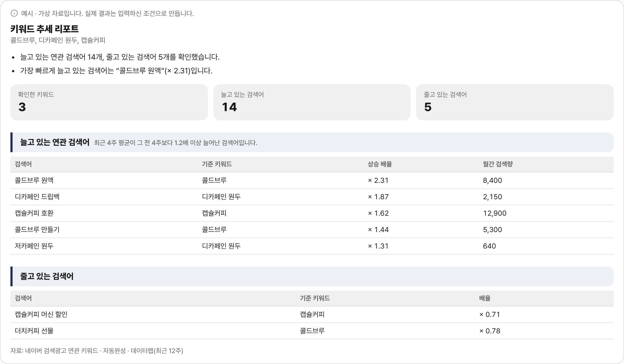Select the 캡슐커피 머신 할인 search term
Screen dimensions: 624x364
(41, 314)
